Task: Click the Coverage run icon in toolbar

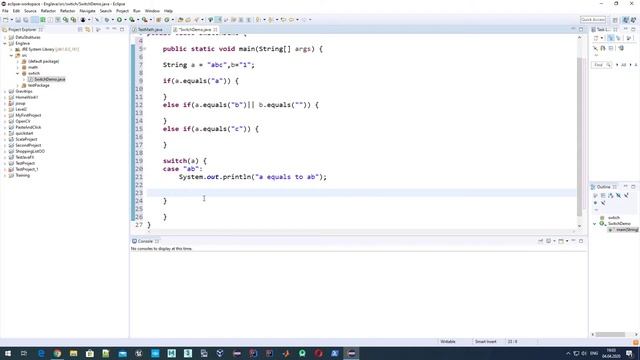Action: point(131,20)
